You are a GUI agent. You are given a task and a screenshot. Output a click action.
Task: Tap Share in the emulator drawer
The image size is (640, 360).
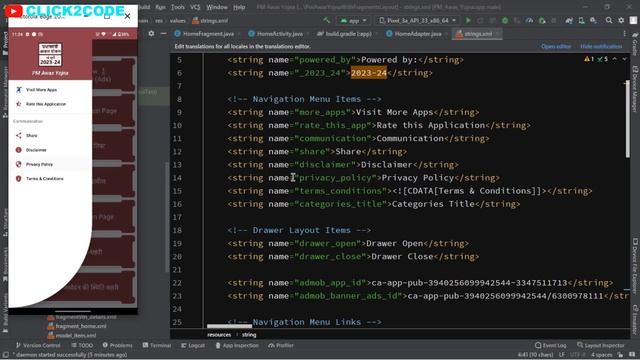coord(50,136)
